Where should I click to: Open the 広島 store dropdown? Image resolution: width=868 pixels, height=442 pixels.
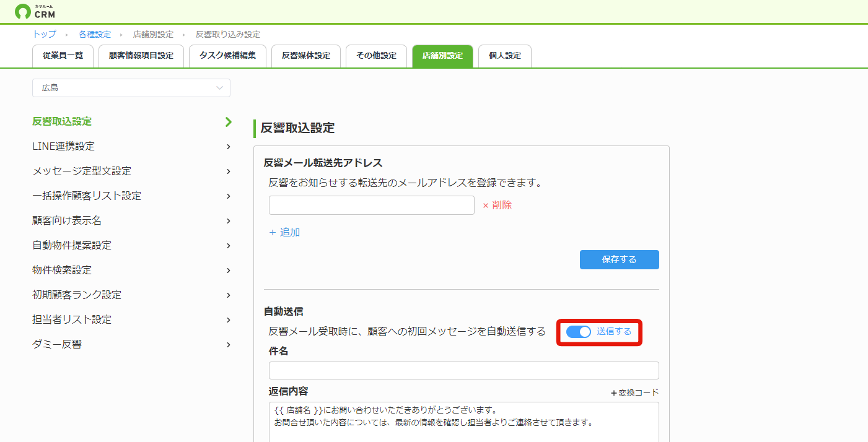click(131, 88)
